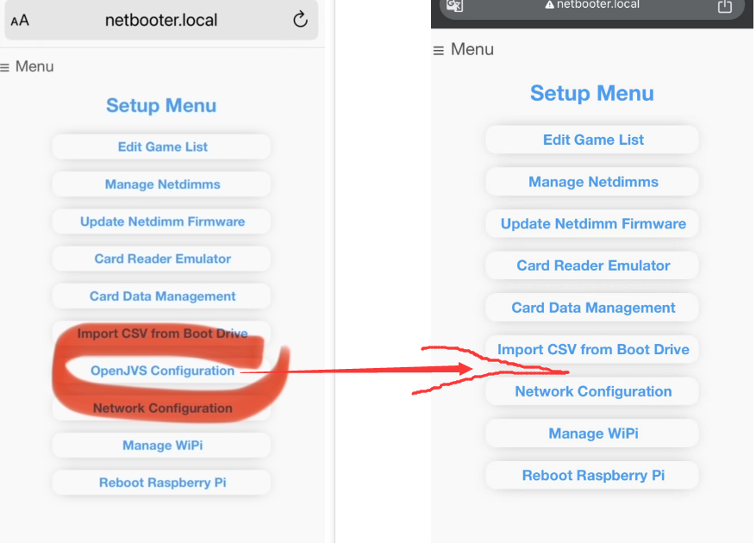Click left netbooter.local address field
This screenshot has width=756, height=543.
point(161,20)
